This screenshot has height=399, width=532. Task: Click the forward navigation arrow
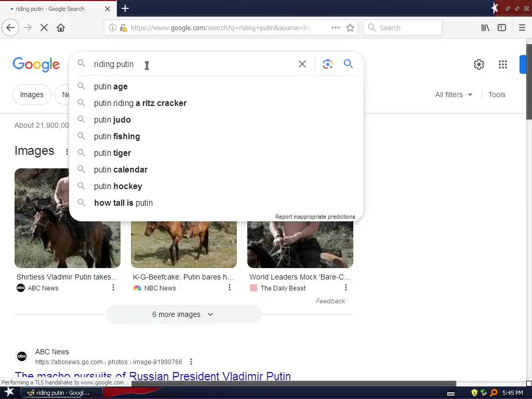point(28,28)
